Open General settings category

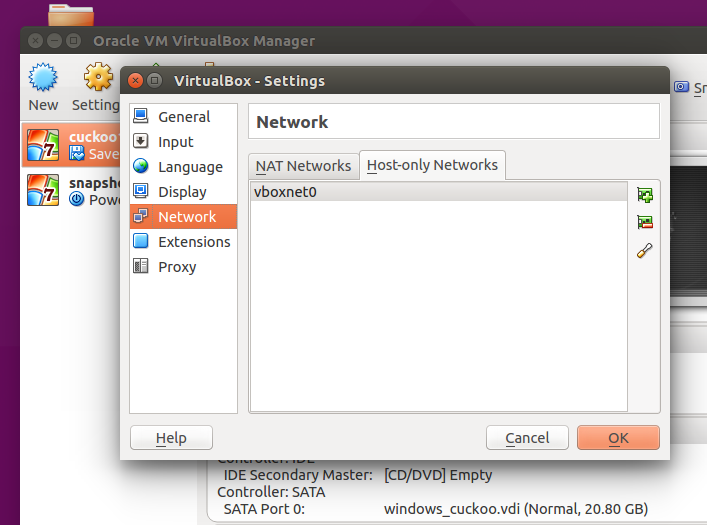(x=184, y=117)
